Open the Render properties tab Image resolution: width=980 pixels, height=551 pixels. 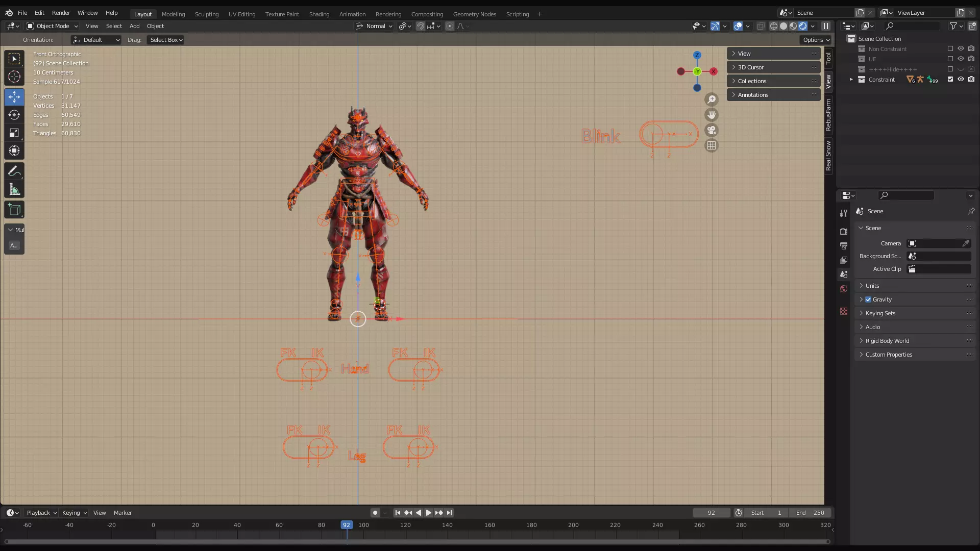[x=844, y=231]
